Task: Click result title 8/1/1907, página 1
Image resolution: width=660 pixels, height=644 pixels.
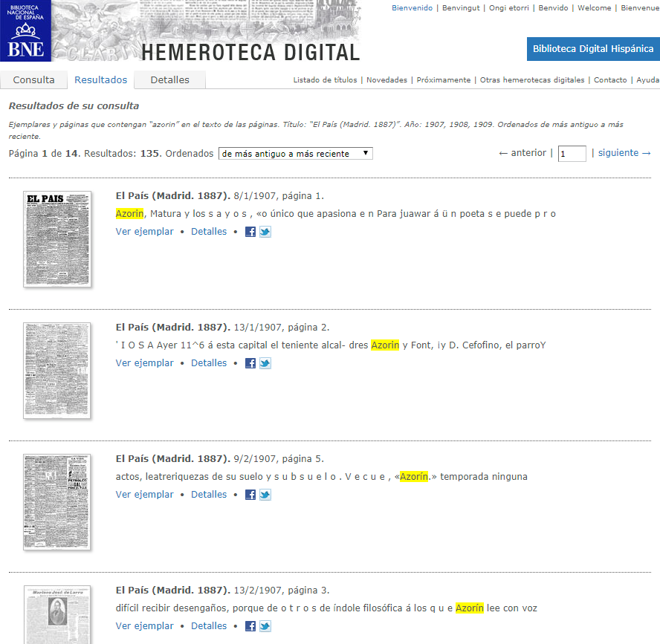Action: [220, 196]
